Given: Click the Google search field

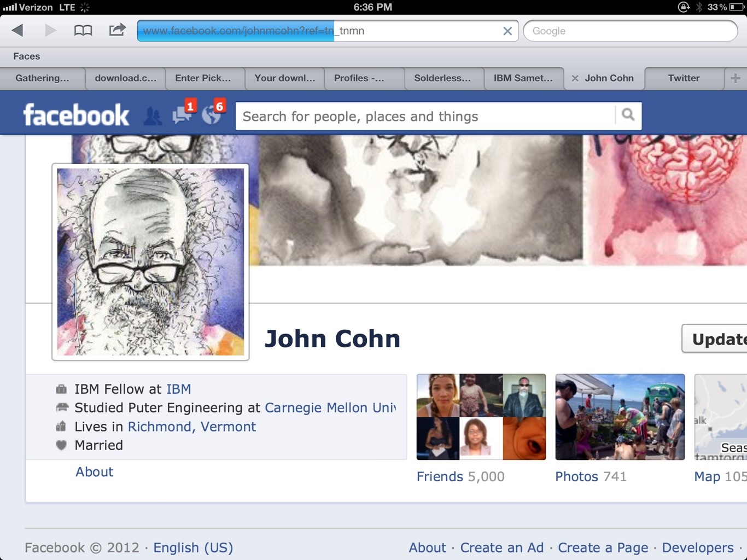Looking at the screenshot, I should (630, 31).
